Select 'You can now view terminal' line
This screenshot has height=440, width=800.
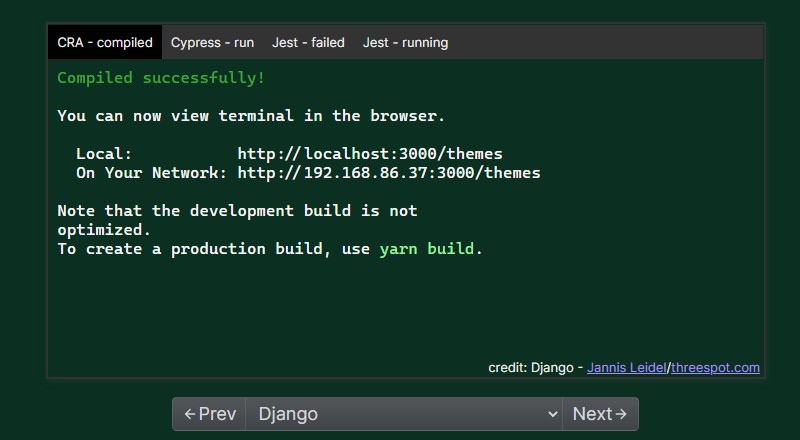coord(251,116)
